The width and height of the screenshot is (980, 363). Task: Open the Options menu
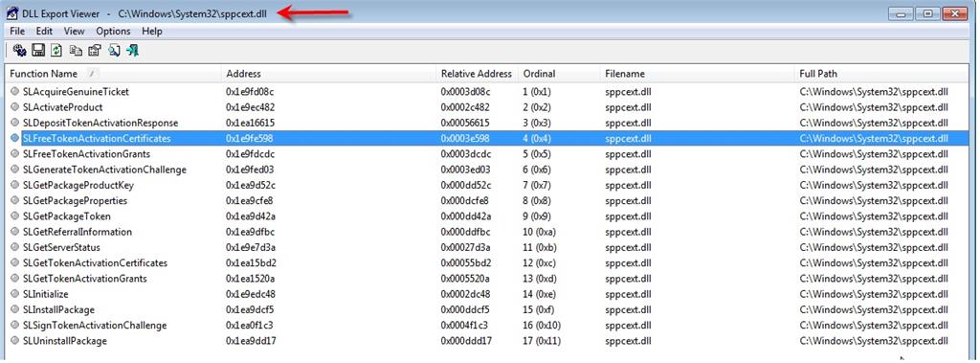pyautogui.click(x=113, y=32)
